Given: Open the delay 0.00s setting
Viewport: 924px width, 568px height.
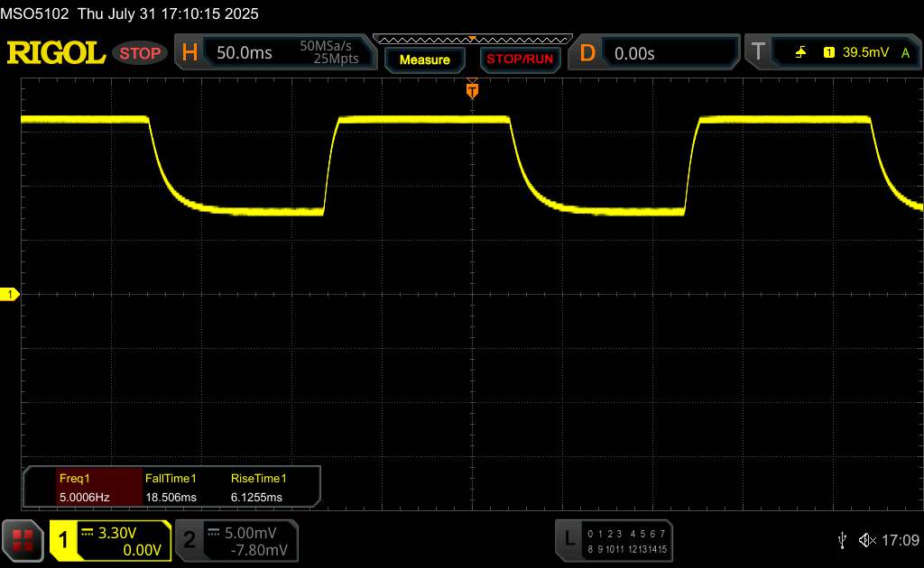Looking at the screenshot, I should tap(634, 53).
